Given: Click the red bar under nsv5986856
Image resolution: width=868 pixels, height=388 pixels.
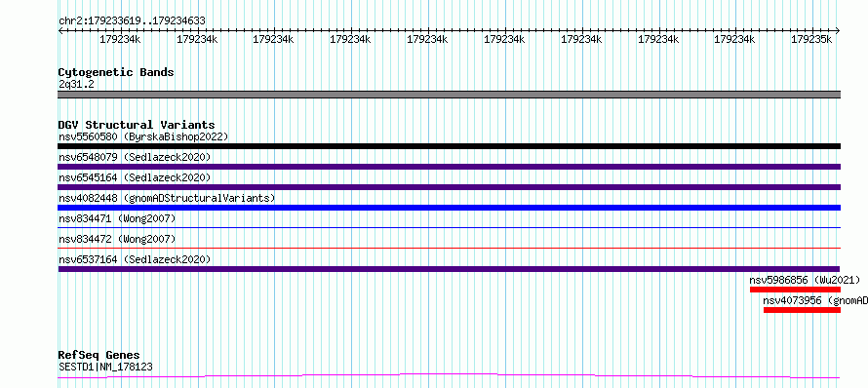Looking at the screenshot, I should (x=795, y=290).
